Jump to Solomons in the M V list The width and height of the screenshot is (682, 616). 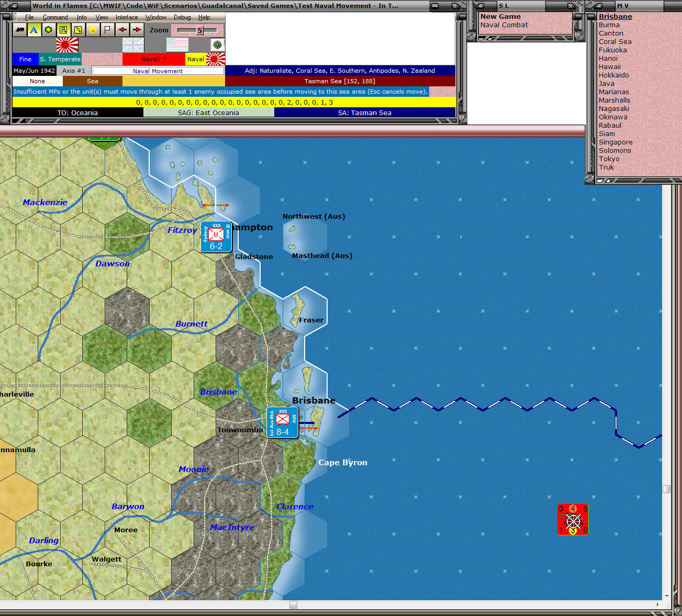pos(615,150)
